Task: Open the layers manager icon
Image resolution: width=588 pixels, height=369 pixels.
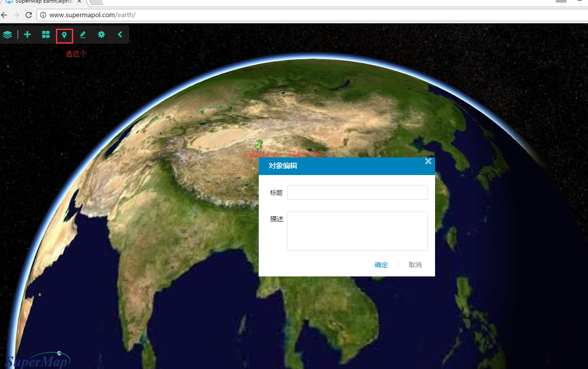Action: pos(7,35)
